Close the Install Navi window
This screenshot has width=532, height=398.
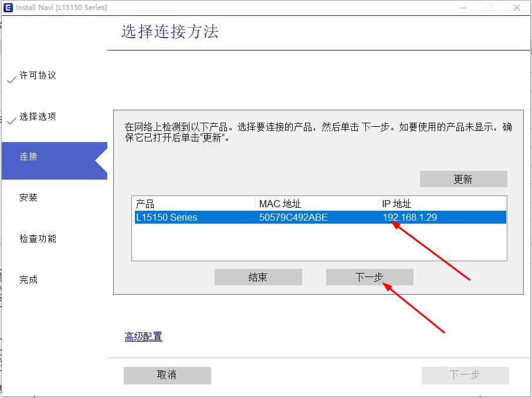click(517, 8)
